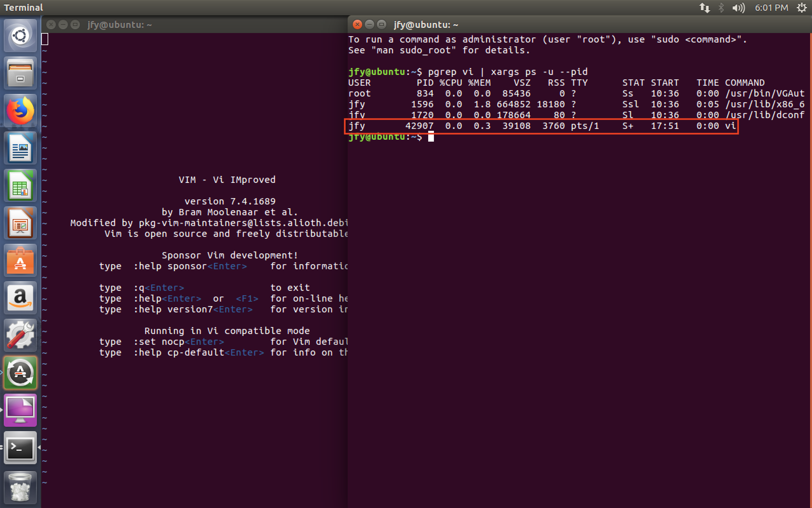Open the 6:01 PM clock menu
Screen dimensions: 812x508
pos(771,7)
